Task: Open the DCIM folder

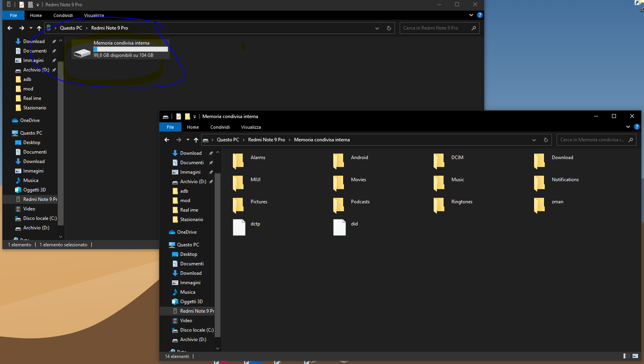Action: point(449,161)
